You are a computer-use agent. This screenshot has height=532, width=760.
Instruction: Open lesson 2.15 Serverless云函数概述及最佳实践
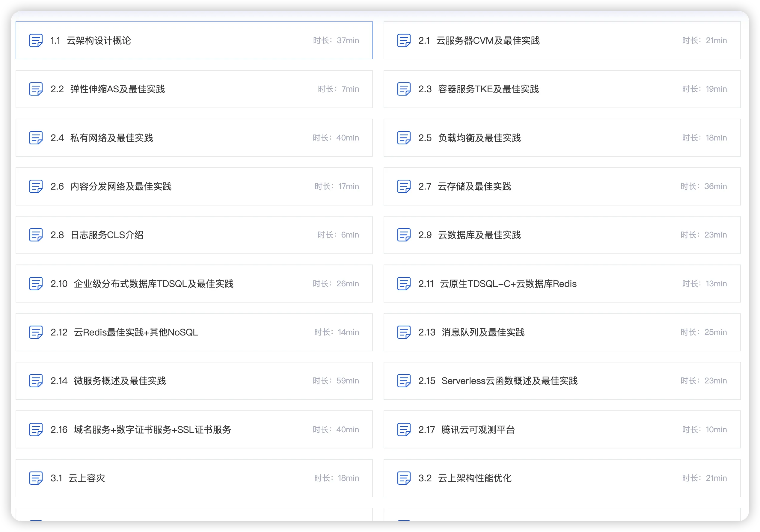562,381
